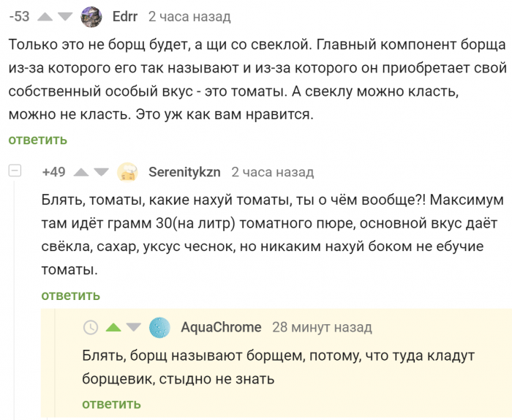Open Edrr's avatar picture
The width and height of the screenshot is (512, 420).
(x=91, y=16)
